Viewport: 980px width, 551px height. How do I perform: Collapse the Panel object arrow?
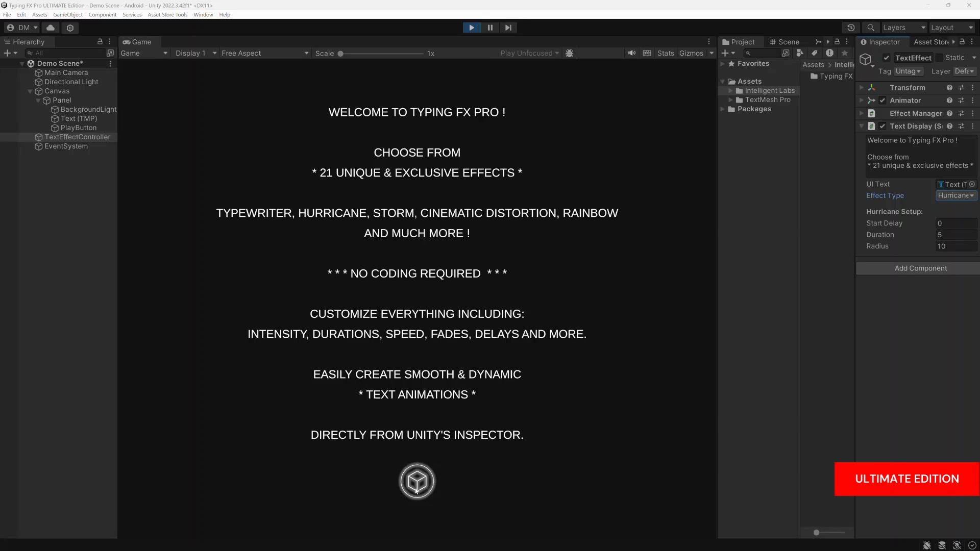38,101
